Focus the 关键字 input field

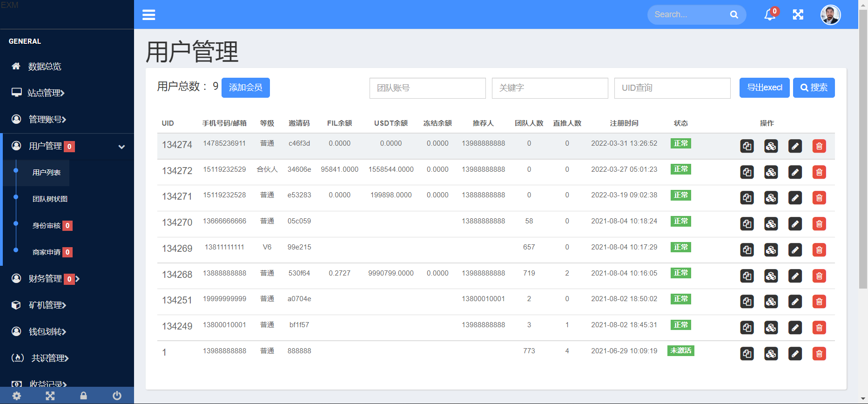point(550,88)
